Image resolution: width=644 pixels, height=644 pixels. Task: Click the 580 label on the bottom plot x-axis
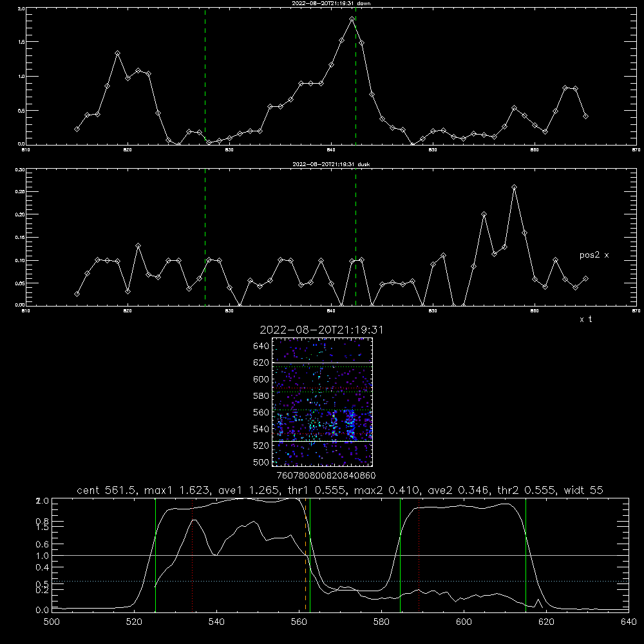click(381, 622)
